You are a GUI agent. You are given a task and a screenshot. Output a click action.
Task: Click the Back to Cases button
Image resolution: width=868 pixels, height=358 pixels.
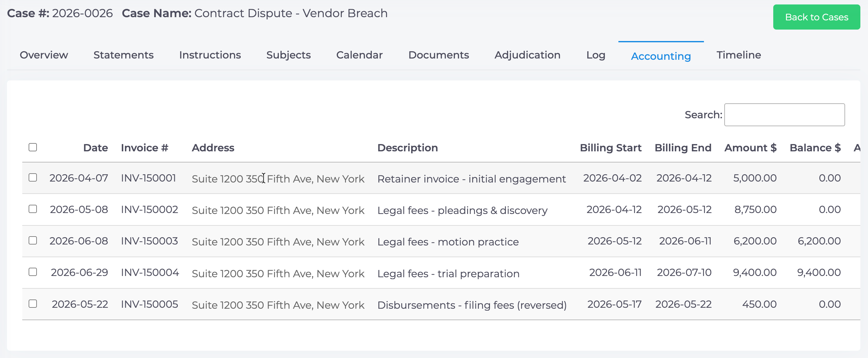(816, 17)
